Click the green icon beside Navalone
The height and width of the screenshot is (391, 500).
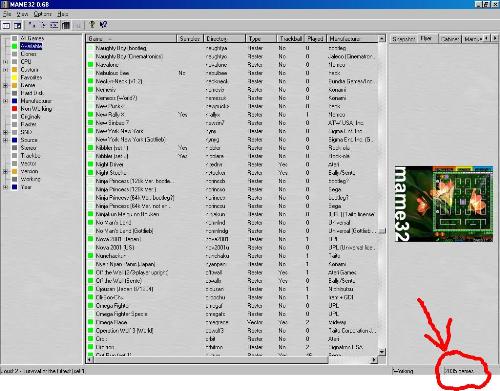point(90,65)
